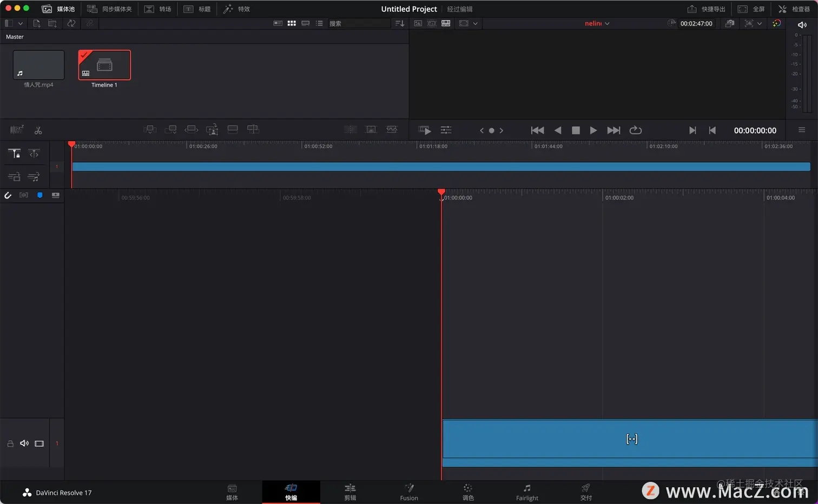818x504 pixels.
Task: Switch to the 剪辑 Edit page
Action: 350,492
